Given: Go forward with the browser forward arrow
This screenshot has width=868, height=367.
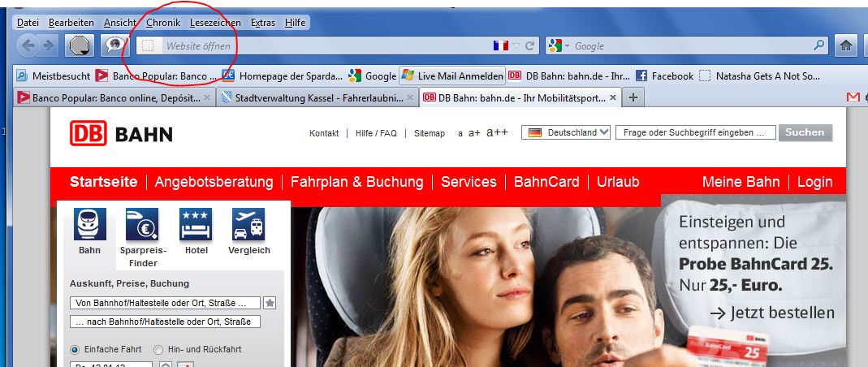Looking at the screenshot, I should pos(48,45).
